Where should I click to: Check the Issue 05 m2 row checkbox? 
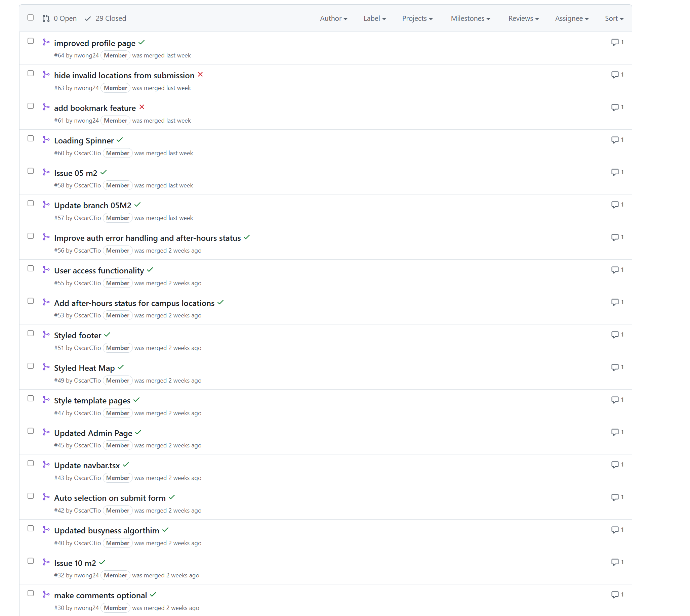tap(31, 171)
